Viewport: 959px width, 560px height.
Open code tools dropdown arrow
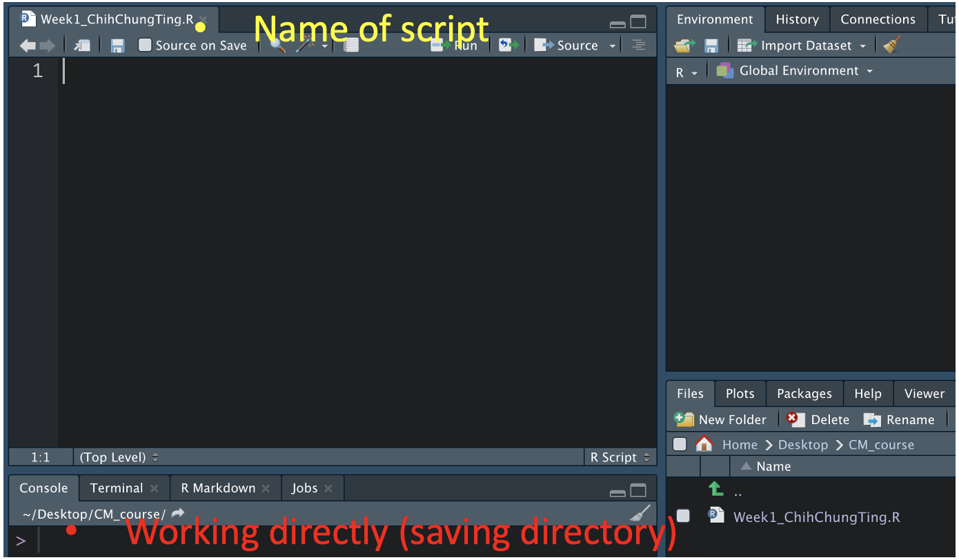click(325, 46)
